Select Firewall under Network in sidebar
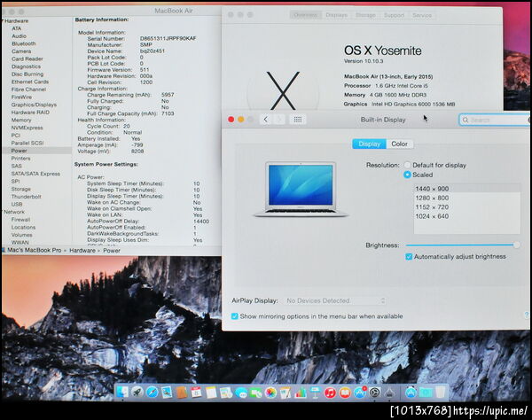Viewport: 532px width, 420px height. point(20,220)
